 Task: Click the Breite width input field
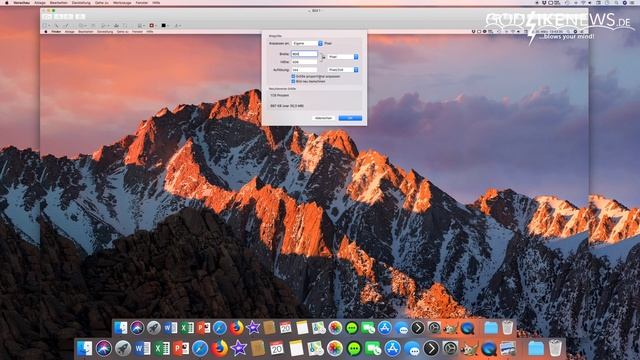point(304,54)
